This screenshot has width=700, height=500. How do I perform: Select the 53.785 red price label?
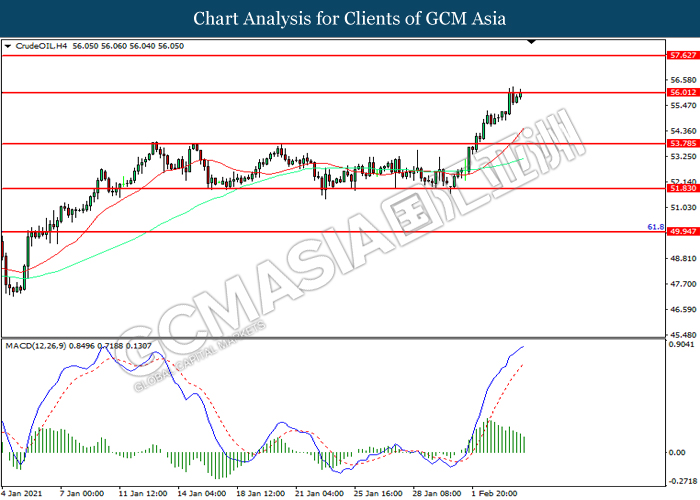[x=683, y=143]
